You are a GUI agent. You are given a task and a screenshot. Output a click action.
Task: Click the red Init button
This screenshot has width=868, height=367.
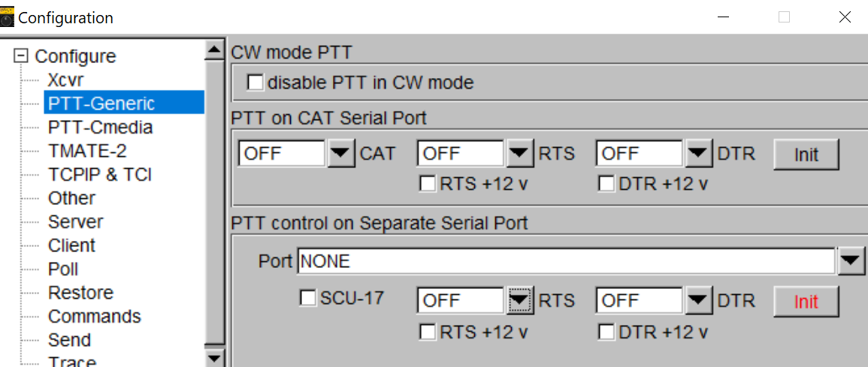pyautogui.click(x=806, y=302)
